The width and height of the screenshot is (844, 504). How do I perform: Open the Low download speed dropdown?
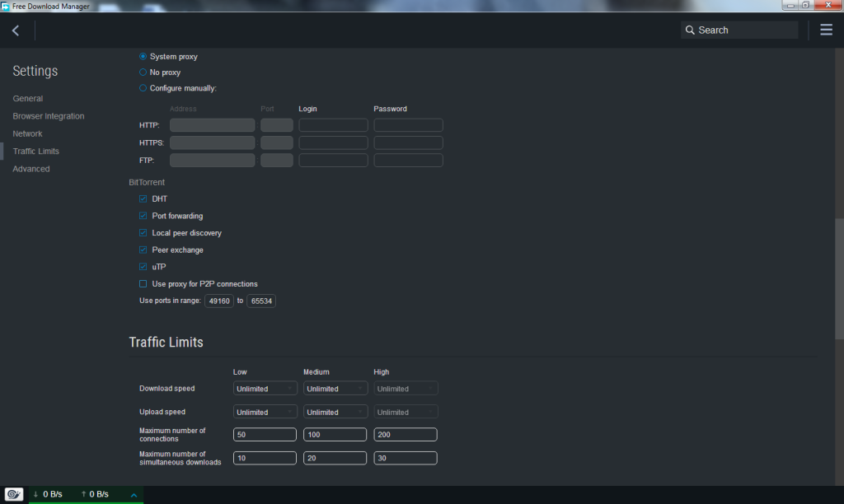(265, 388)
